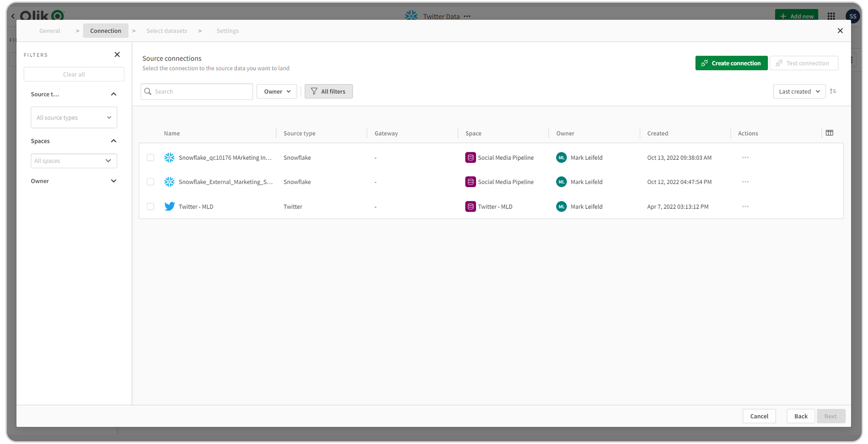Screen dimensions: 868x444
Task: Close the Filters panel with the X icon
Action: (117, 55)
